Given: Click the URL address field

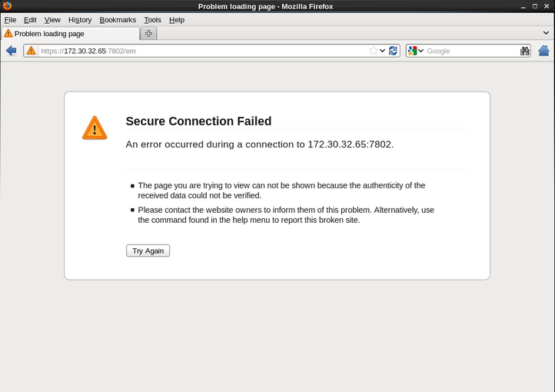Looking at the screenshot, I should [x=200, y=51].
